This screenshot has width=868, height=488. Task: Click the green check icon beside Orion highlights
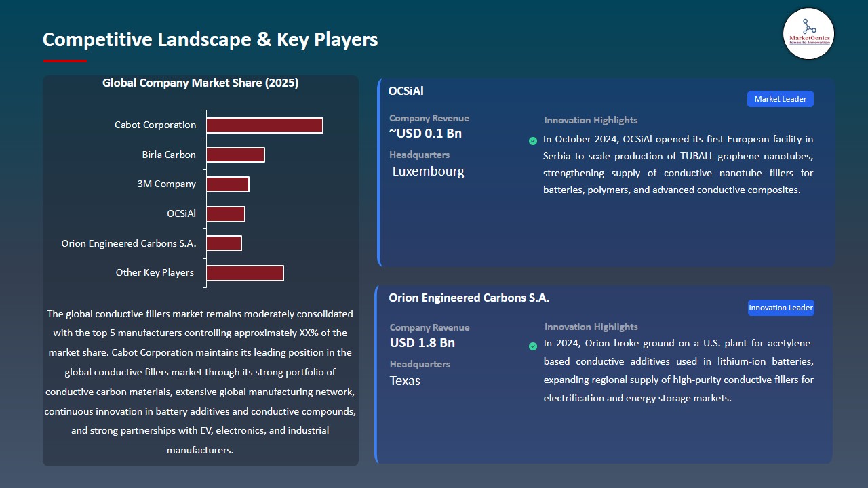(x=533, y=346)
